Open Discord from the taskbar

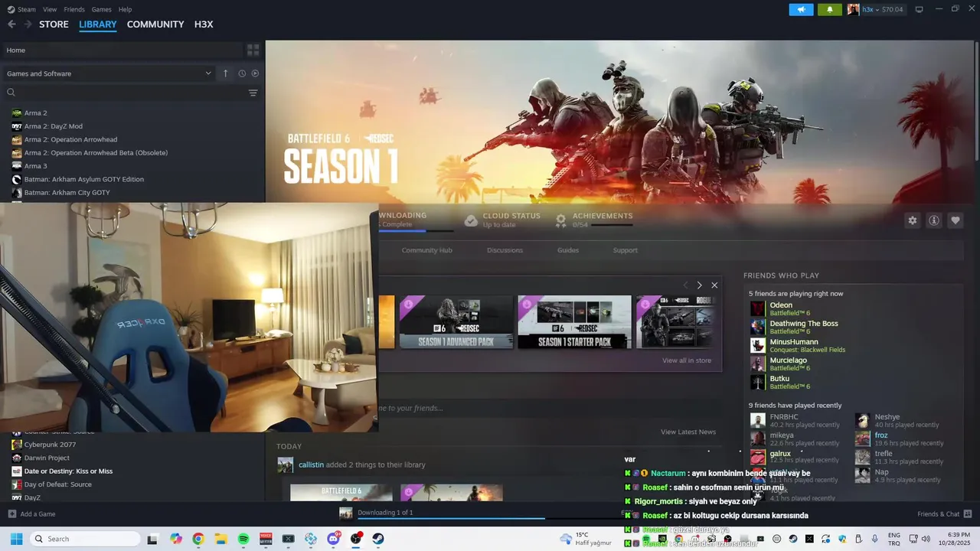coord(333,539)
